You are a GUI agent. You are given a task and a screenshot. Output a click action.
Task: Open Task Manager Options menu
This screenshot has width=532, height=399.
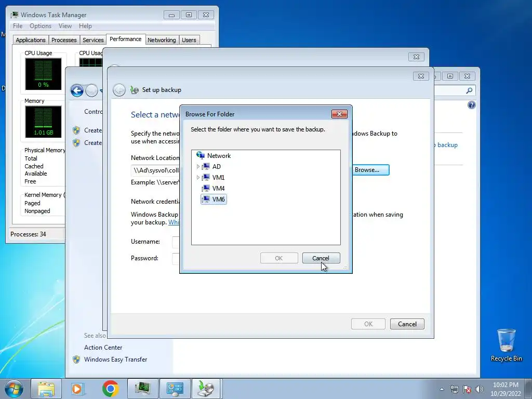(x=41, y=26)
